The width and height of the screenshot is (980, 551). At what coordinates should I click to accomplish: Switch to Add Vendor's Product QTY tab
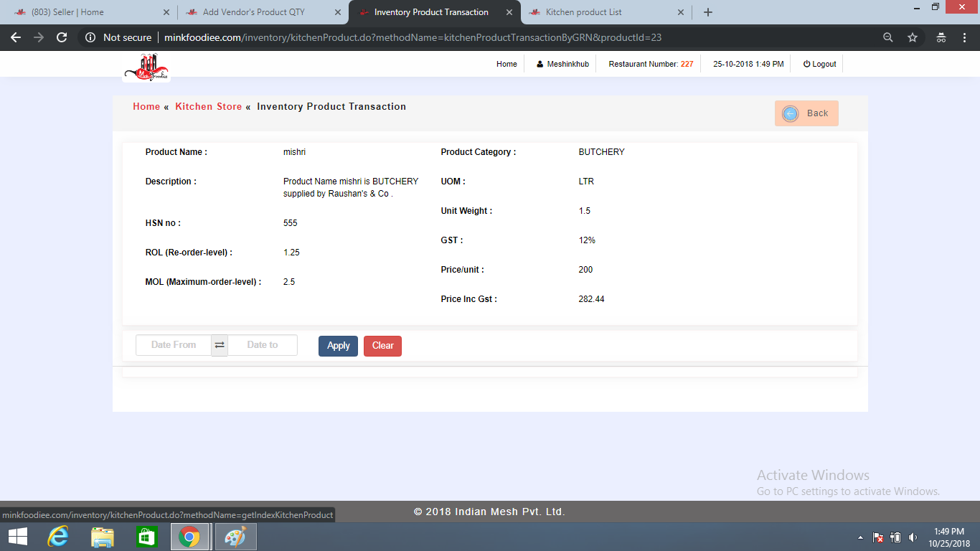coord(261,12)
